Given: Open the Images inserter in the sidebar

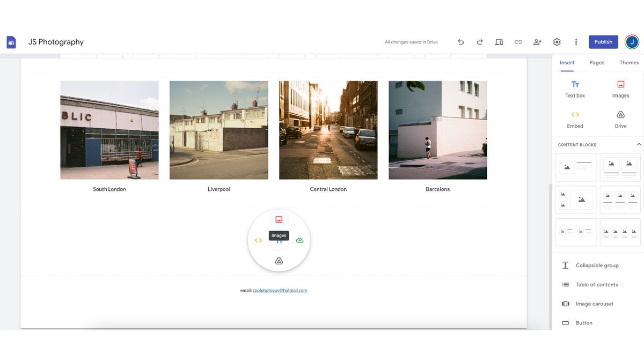Looking at the screenshot, I should [620, 88].
